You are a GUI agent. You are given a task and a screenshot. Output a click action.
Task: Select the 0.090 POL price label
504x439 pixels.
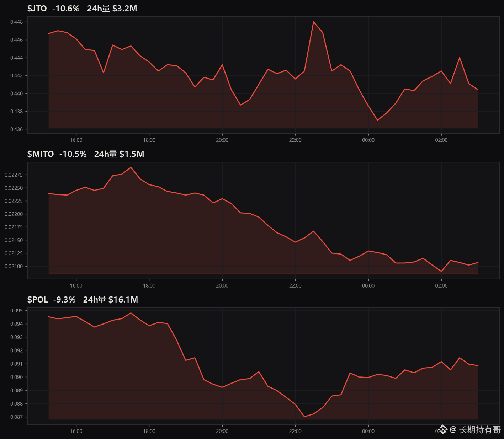click(x=16, y=377)
